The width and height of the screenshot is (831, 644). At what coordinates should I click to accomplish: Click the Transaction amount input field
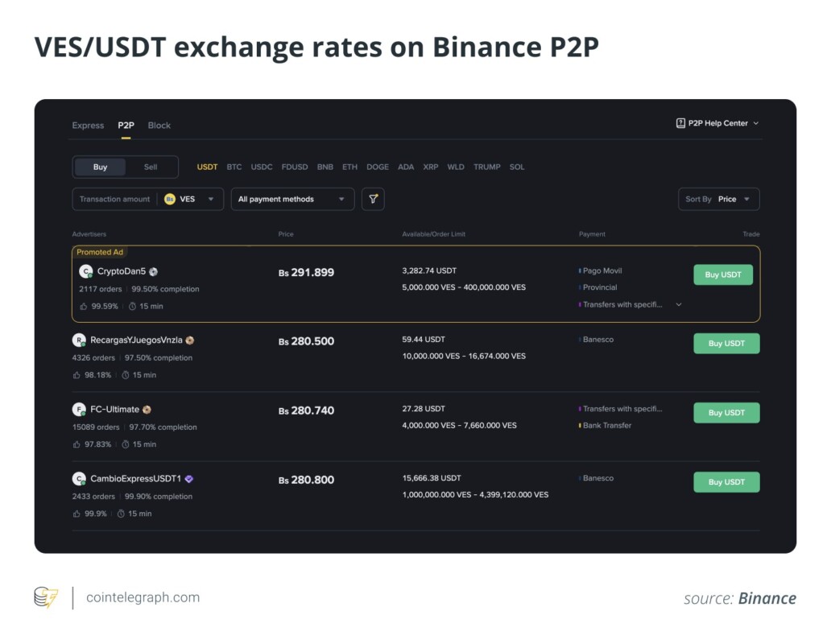point(117,199)
